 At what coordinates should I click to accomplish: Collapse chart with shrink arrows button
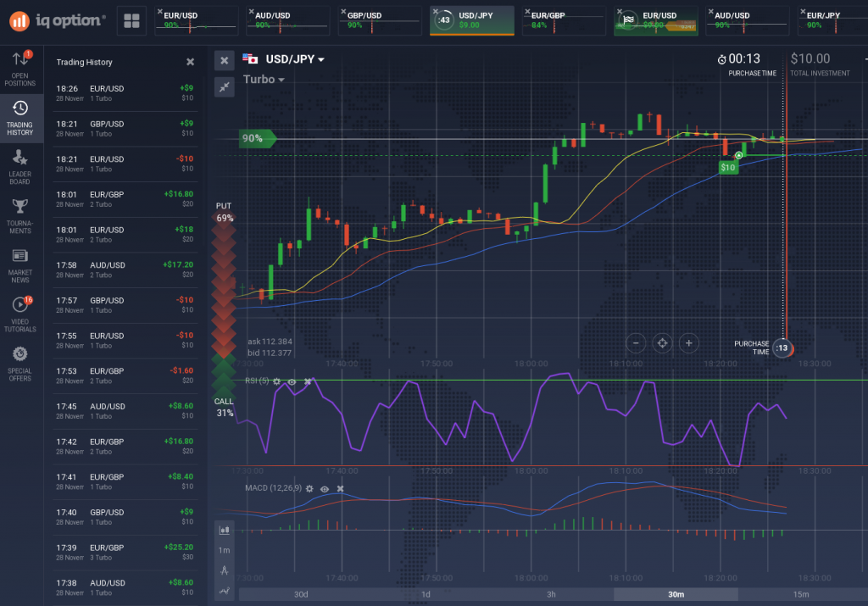point(224,86)
